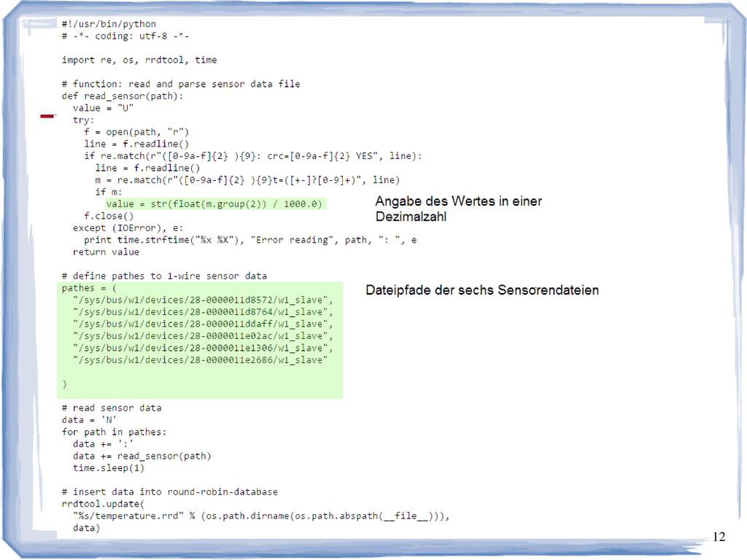Click the line 'f = open(path, "r")'
Image resolution: width=747 pixels, height=560 pixels.
click(x=136, y=132)
